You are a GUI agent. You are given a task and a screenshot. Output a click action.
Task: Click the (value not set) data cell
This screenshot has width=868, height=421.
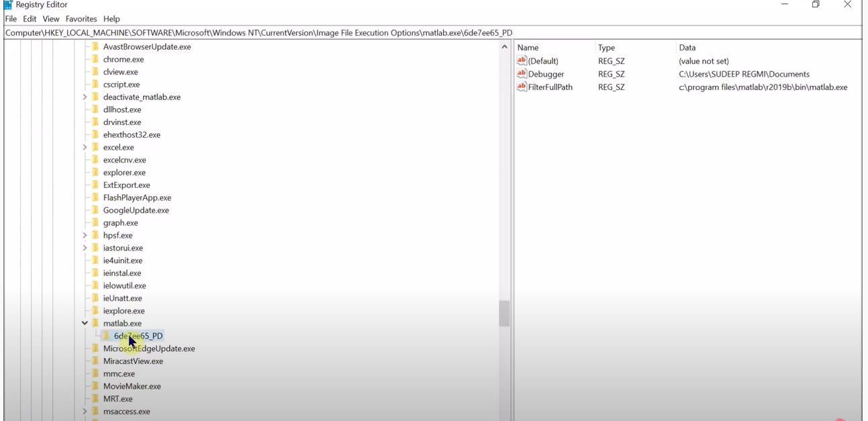[x=704, y=61]
